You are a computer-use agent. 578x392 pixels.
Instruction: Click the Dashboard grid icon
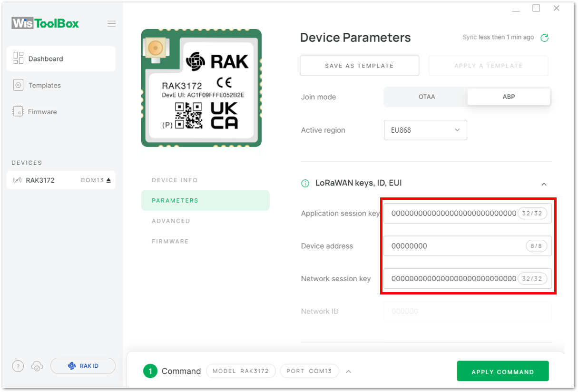(x=19, y=58)
